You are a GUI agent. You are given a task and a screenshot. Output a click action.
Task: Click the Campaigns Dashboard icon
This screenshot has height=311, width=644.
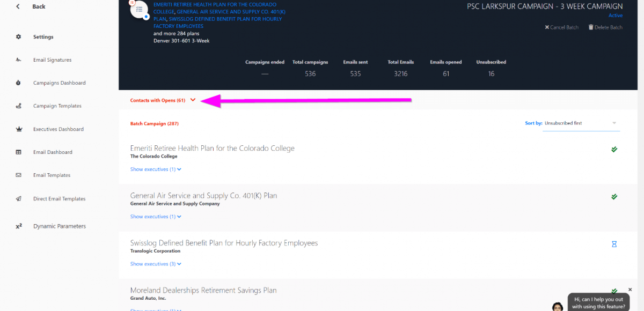[18, 83]
